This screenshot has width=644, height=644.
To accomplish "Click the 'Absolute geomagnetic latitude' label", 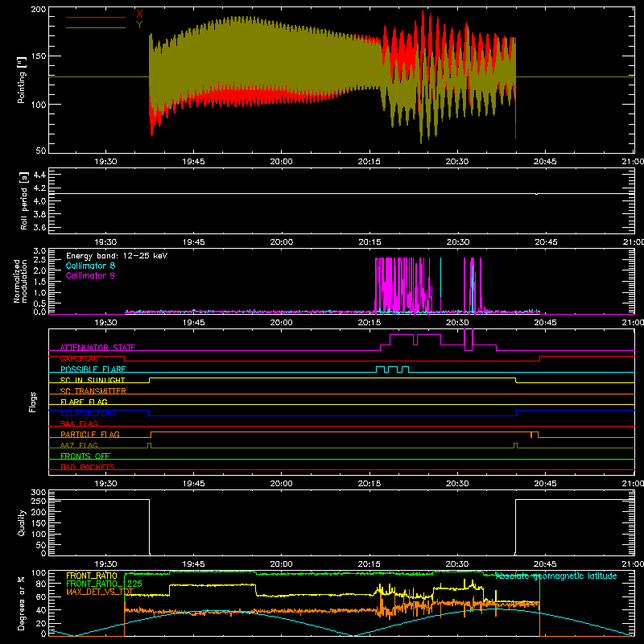I will click(x=556, y=576).
